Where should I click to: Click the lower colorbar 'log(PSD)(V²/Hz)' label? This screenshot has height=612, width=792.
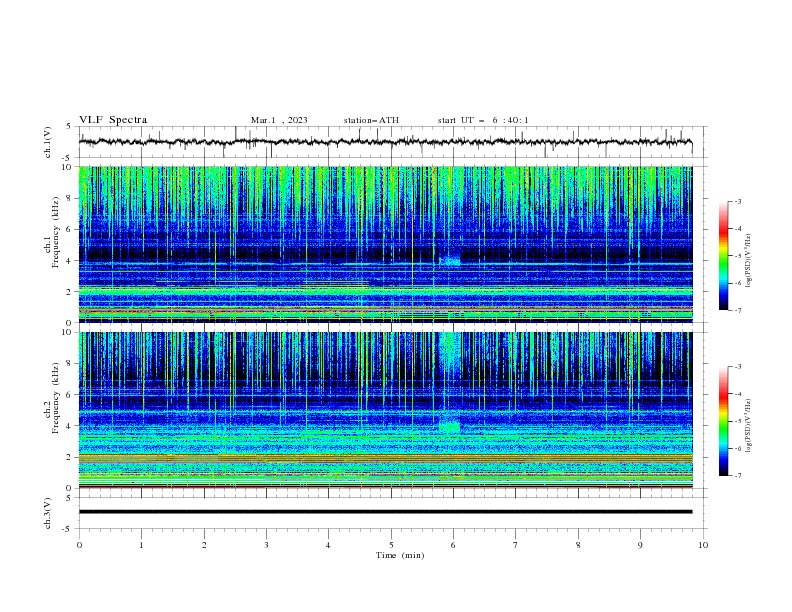pyautogui.click(x=748, y=426)
